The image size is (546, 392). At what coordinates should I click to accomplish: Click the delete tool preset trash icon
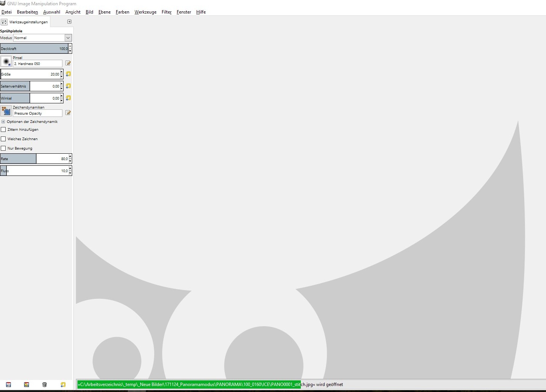click(44, 384)
